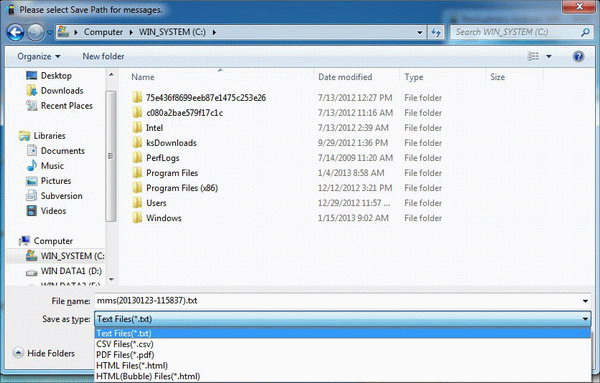The width and height of the screenshot is (600, 383).
Task: Select the Program Files (x86) folder icon
Action: click(x=137, y=188)
